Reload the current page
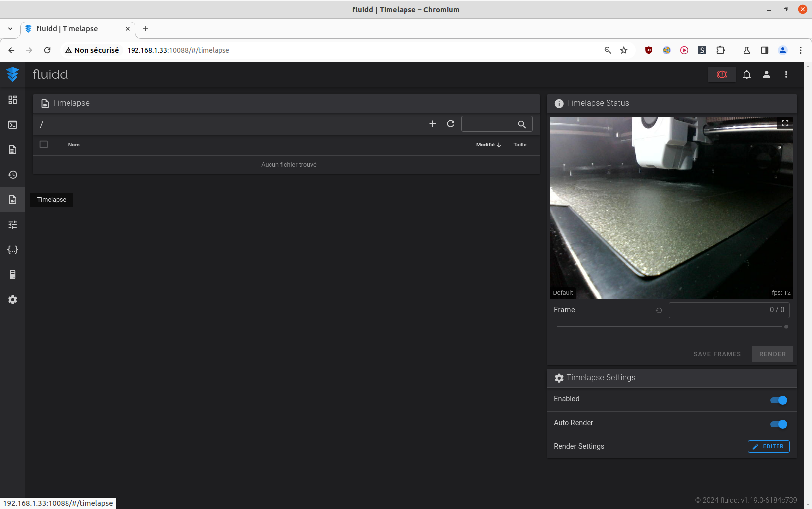 pyautogui.click(x=47, y=50)
